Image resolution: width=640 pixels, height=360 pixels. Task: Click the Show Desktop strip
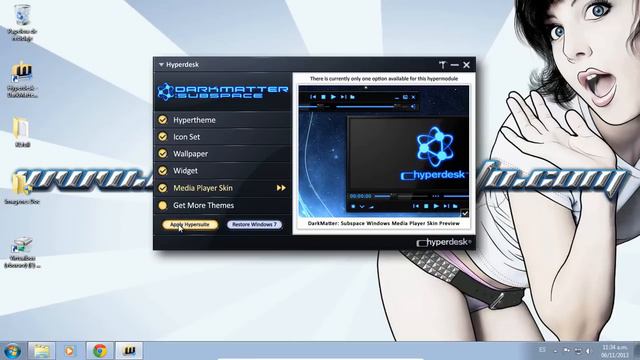click(636, 351)
